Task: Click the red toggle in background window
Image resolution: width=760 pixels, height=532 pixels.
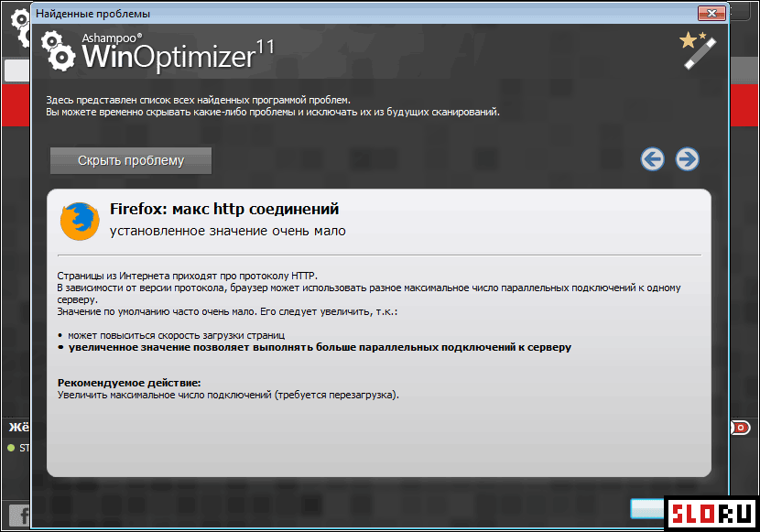Action: click(x=740, y=428)
